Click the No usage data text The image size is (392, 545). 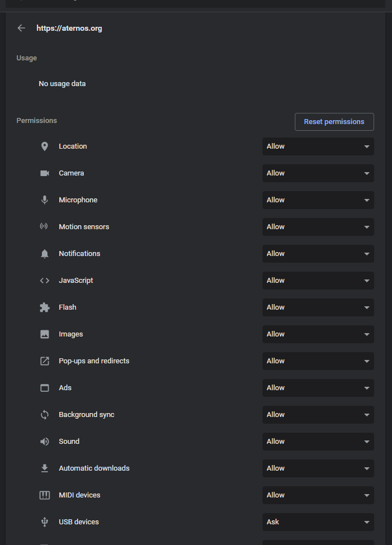point(62,84)
